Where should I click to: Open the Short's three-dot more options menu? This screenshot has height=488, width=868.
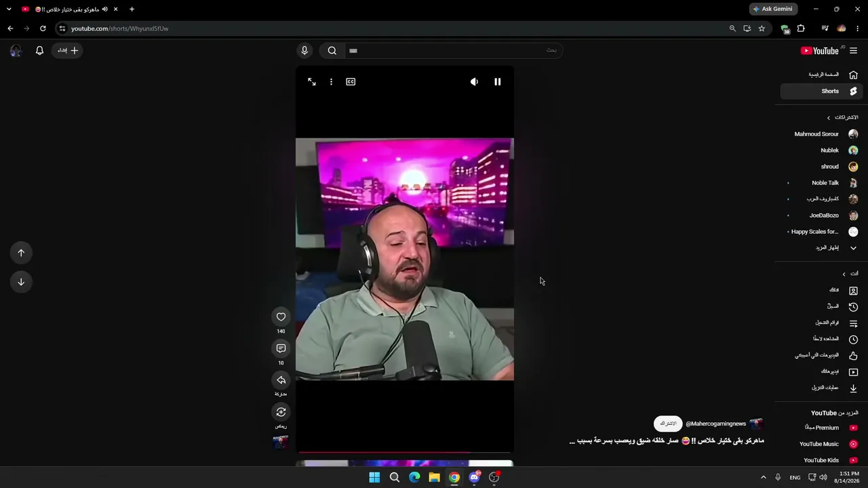click(331, 82)
